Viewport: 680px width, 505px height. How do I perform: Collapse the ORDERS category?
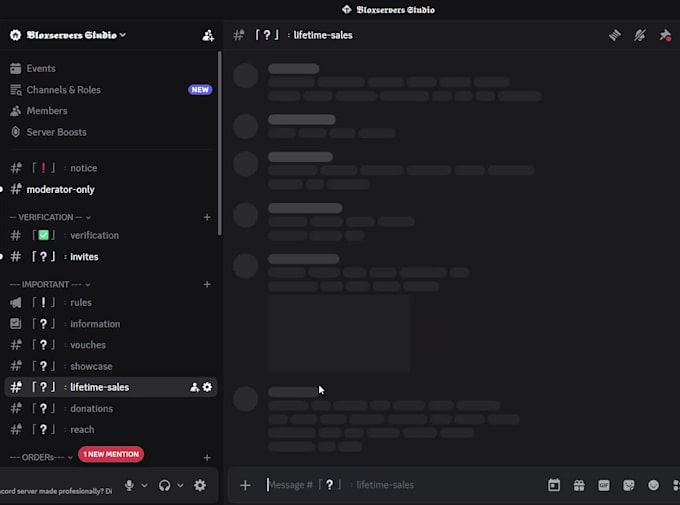click(41, 458)
